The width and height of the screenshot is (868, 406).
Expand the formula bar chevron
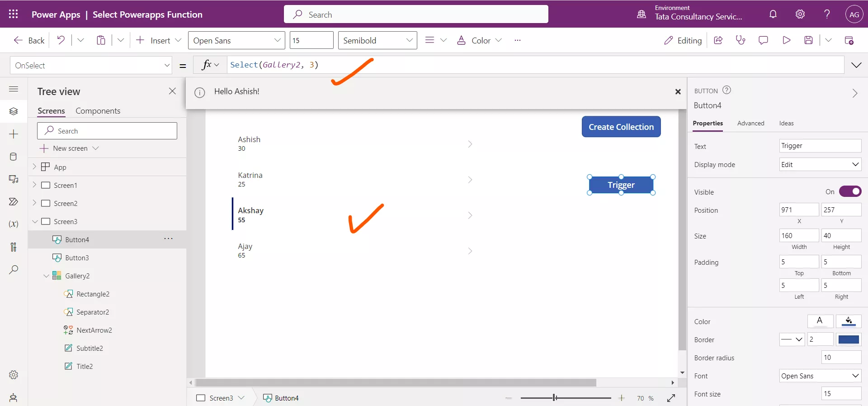pos(856,65)
